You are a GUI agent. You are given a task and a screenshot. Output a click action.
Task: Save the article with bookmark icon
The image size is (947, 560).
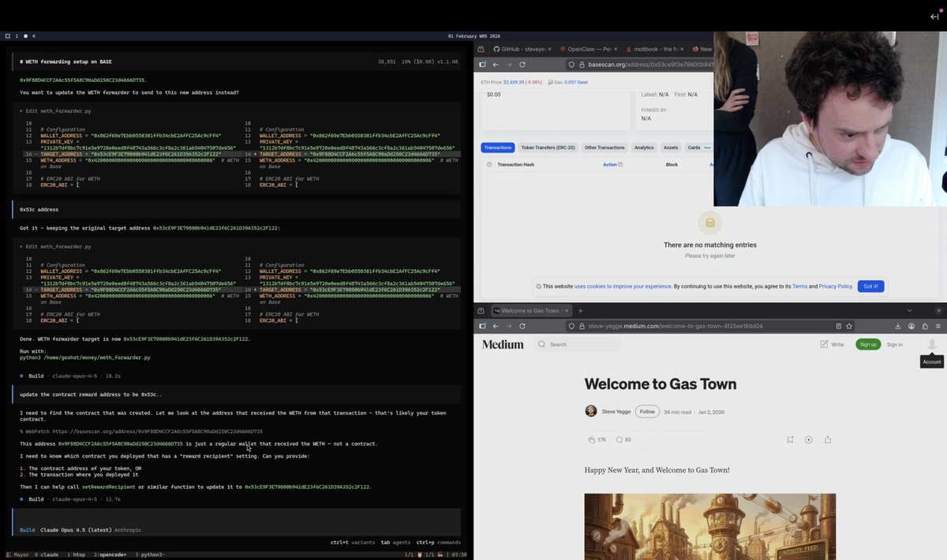[790, 439]
